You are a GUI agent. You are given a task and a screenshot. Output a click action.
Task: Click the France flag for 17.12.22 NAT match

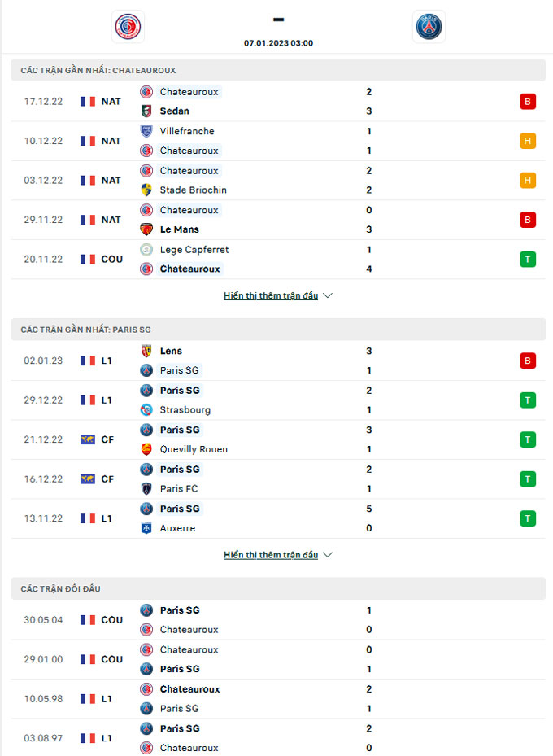(88, 102)
